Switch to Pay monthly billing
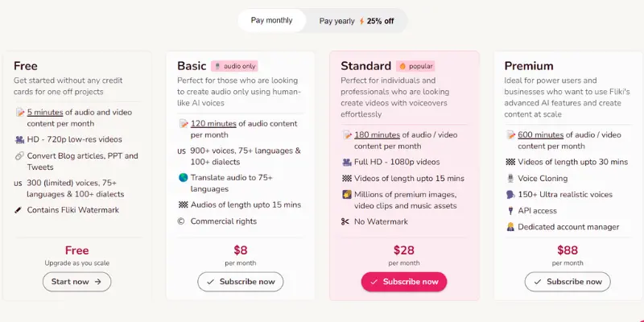 pos(271,21)
